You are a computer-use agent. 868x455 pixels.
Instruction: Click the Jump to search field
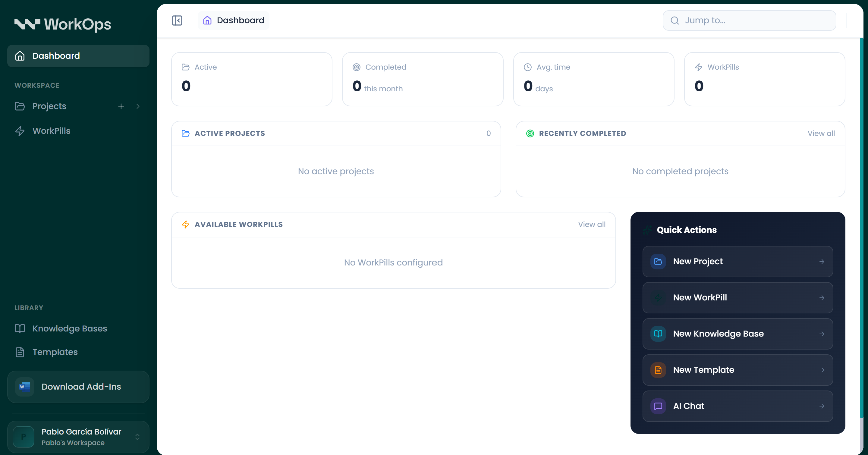tap(749, 20)
